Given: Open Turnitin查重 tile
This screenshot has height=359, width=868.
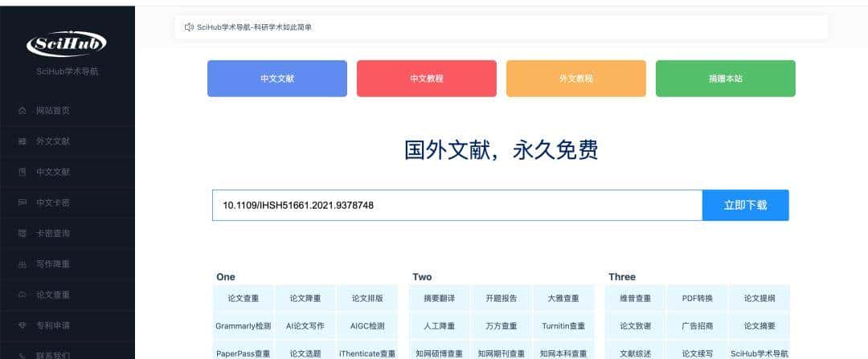Looking at the screenshot, I should [563, 326].
